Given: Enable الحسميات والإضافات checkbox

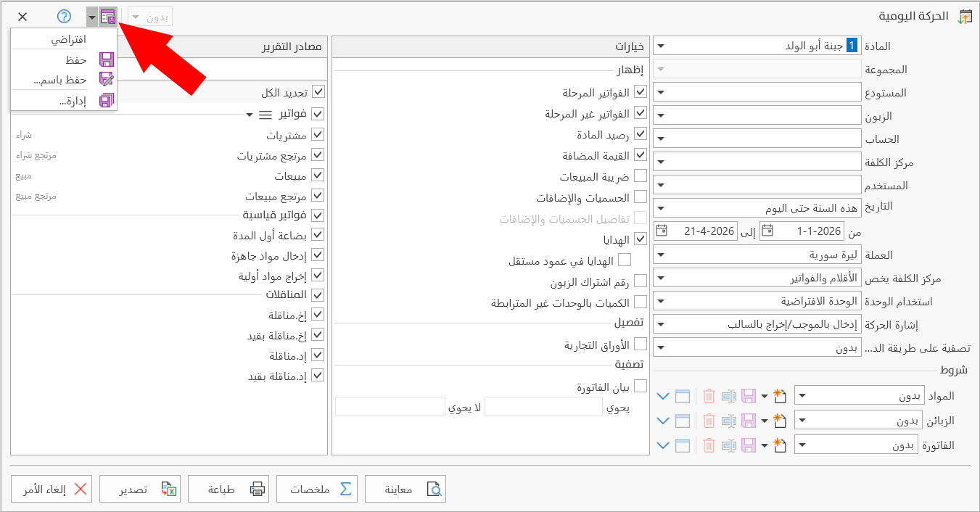Looking at the screenshot, I should 641,197.
